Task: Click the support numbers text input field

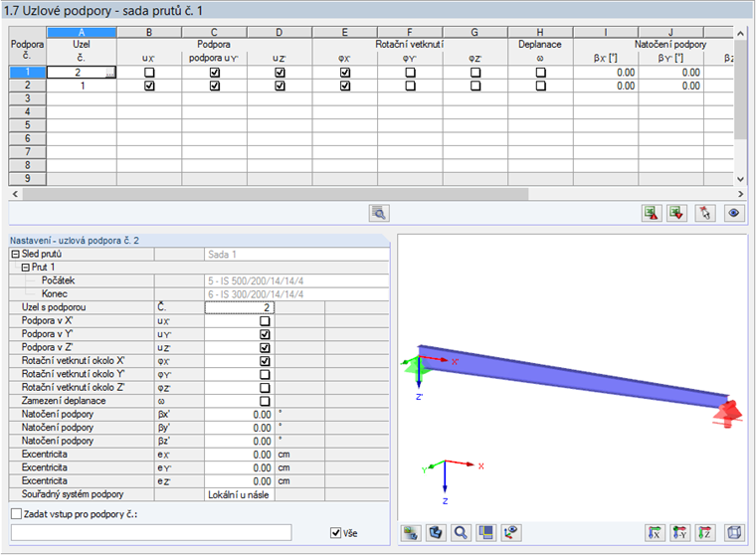Action: pyautogui.click(x=151, y=533)
